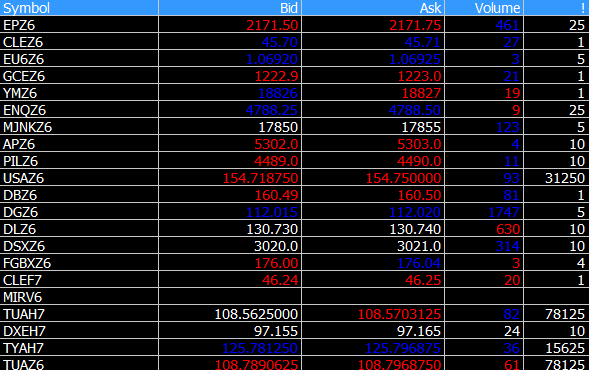Click the APZ6 ask 5303.0

(420, 144)
